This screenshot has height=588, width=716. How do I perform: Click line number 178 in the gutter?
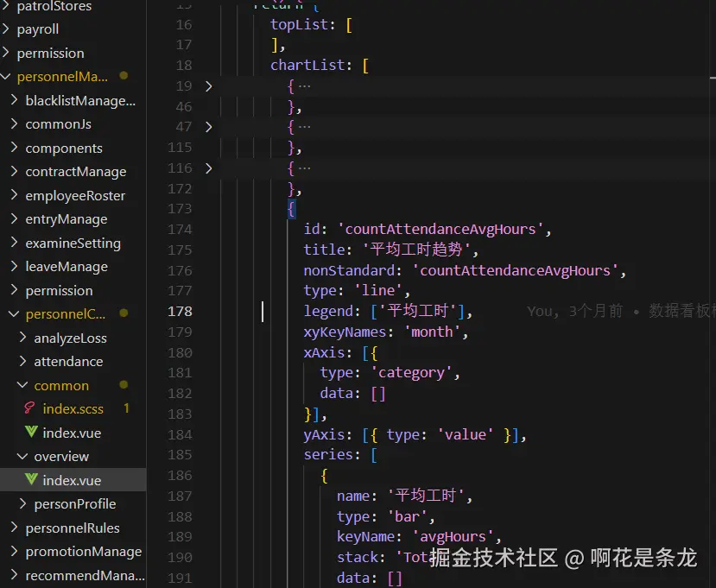pyautogui.click(x=180, y=312)
